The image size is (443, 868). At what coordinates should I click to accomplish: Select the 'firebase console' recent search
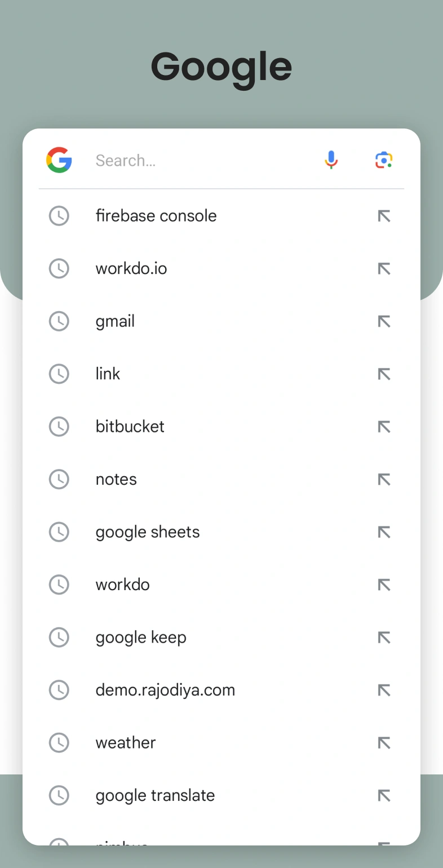click(156, 216)
